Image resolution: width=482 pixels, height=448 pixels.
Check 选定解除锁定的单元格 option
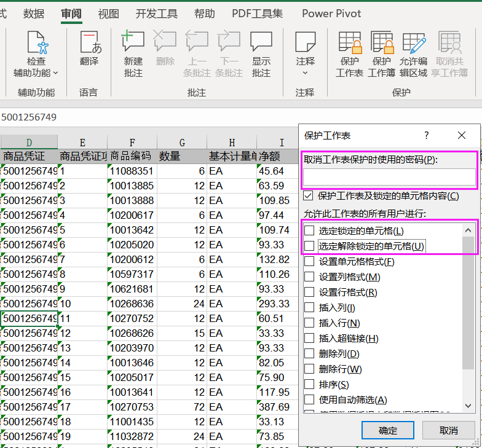309,246
